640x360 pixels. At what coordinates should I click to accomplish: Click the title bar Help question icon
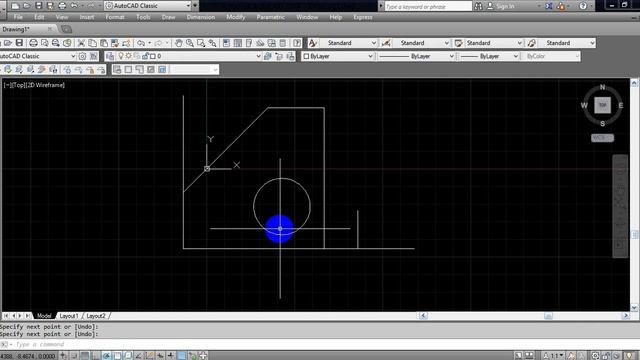point(583,6)
